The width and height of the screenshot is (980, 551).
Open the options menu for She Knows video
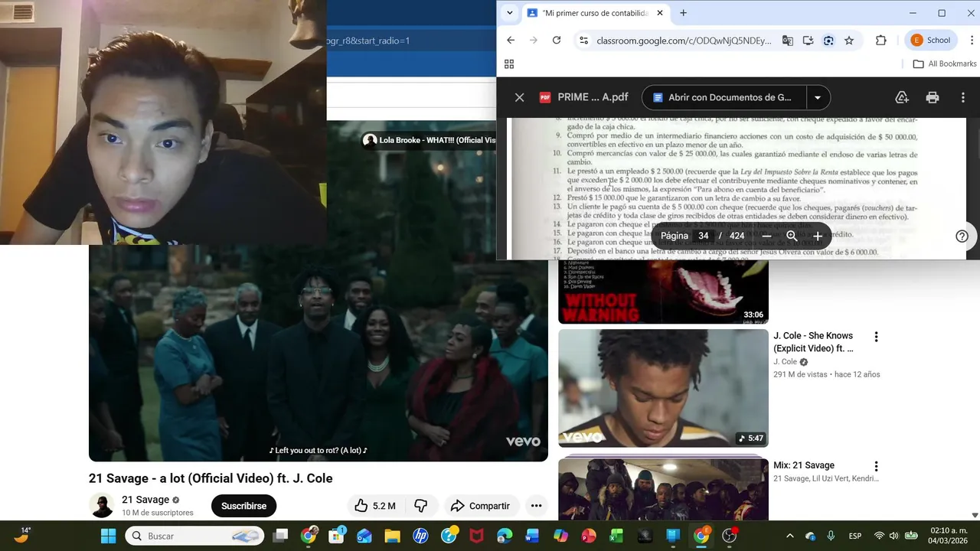tap(876, 337)
